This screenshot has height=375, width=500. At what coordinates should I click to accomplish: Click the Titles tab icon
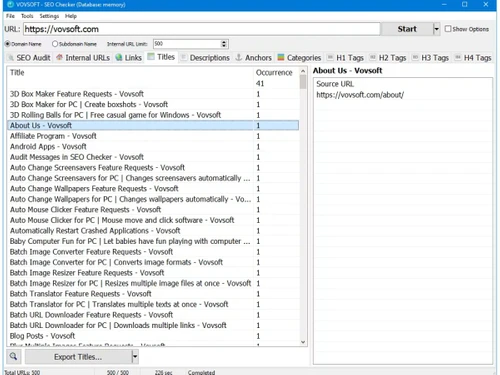click(151, 56)
